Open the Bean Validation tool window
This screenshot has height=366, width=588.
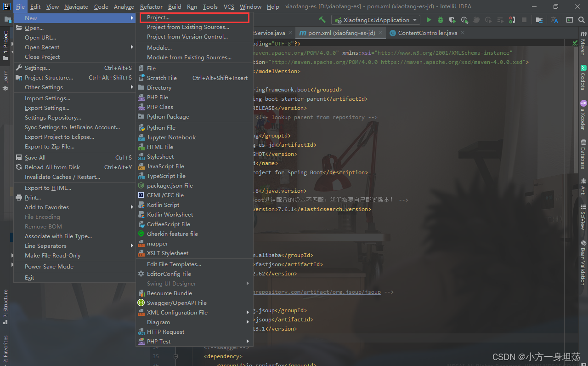pos(583,263)
